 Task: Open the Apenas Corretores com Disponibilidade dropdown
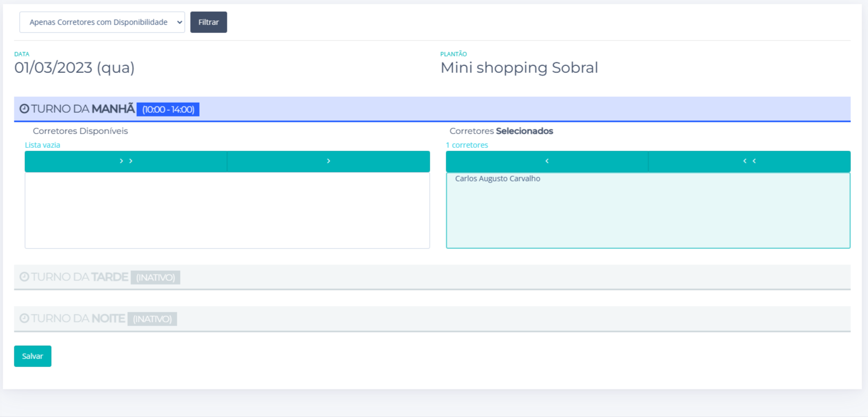pyautogui.click(x=102, y=22)
